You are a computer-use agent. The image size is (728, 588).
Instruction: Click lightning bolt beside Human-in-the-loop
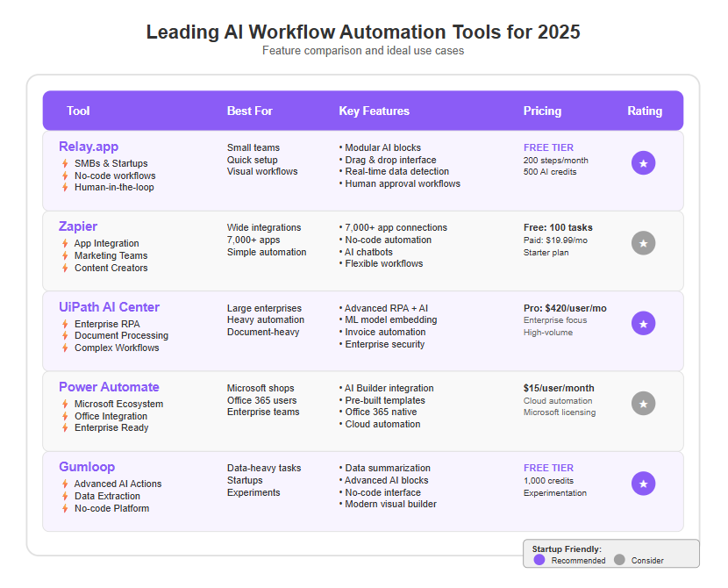click(65, 187)
